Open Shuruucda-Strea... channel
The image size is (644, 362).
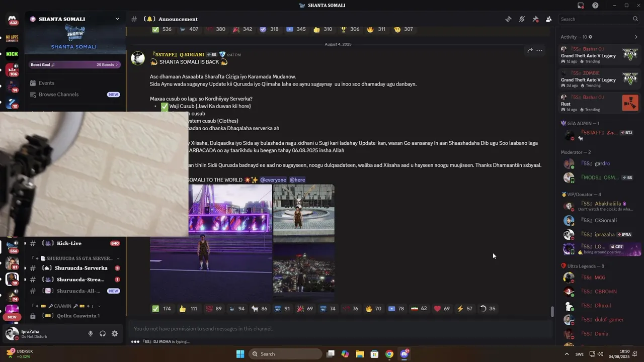(x=74, y=280)
